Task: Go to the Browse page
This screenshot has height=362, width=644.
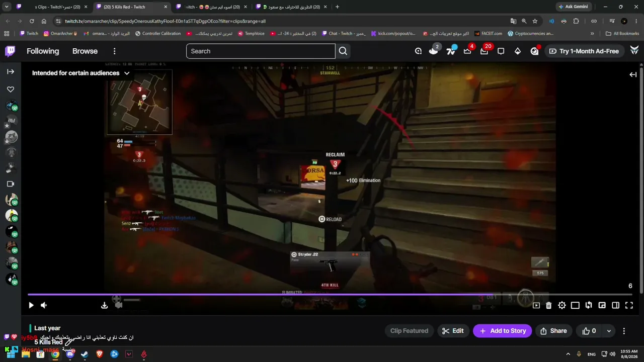Action: tap(85, 51)
